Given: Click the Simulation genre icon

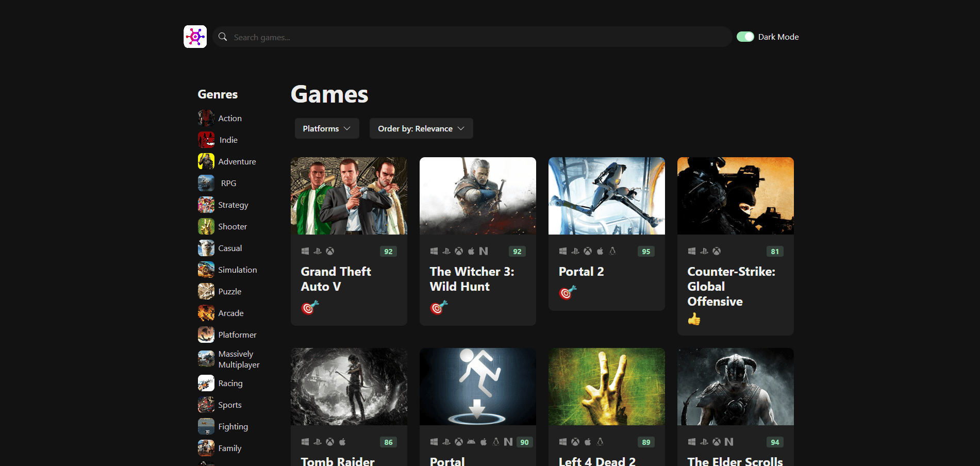Looking at the screenshot, I should (x=206, y=270).
